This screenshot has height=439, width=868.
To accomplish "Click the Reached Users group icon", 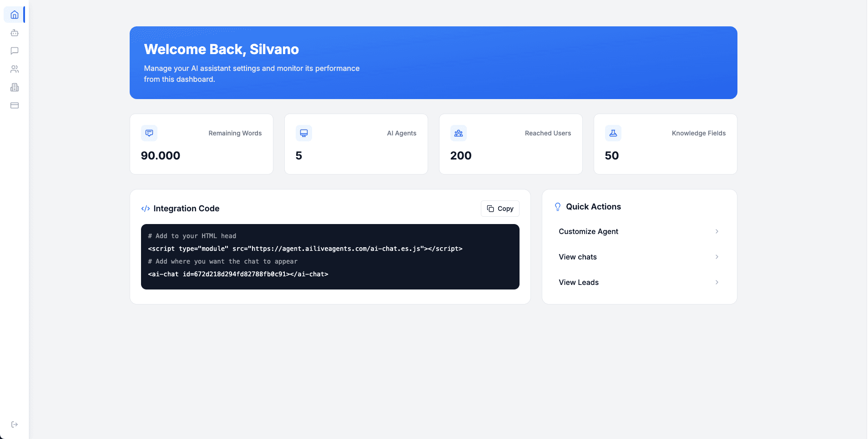I will (459, 133).
